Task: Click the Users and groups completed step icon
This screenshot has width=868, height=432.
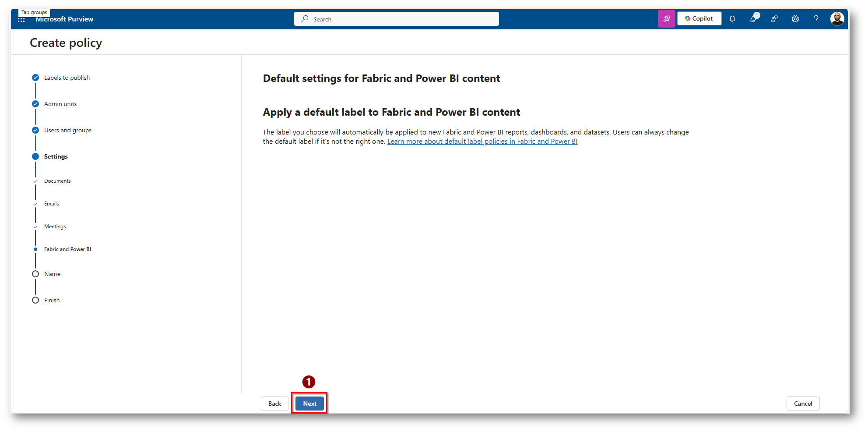Action: coord(35,130)
